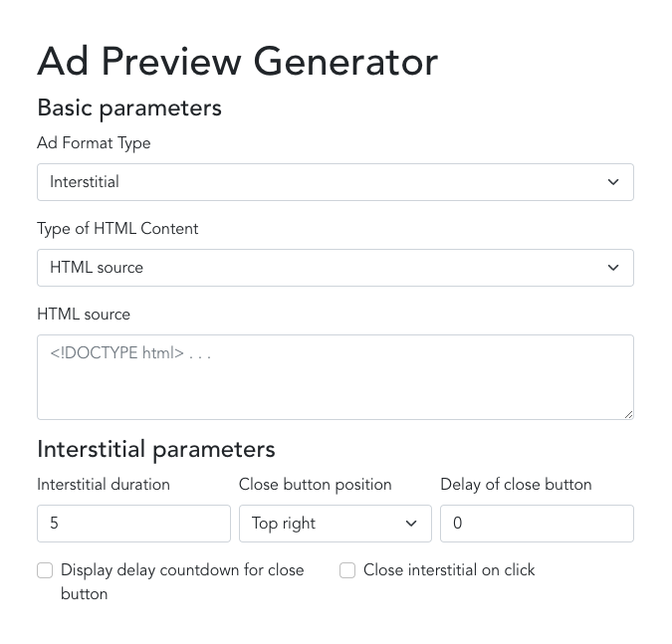Open the Type of HTML Content dropdown

coord(335,268)
